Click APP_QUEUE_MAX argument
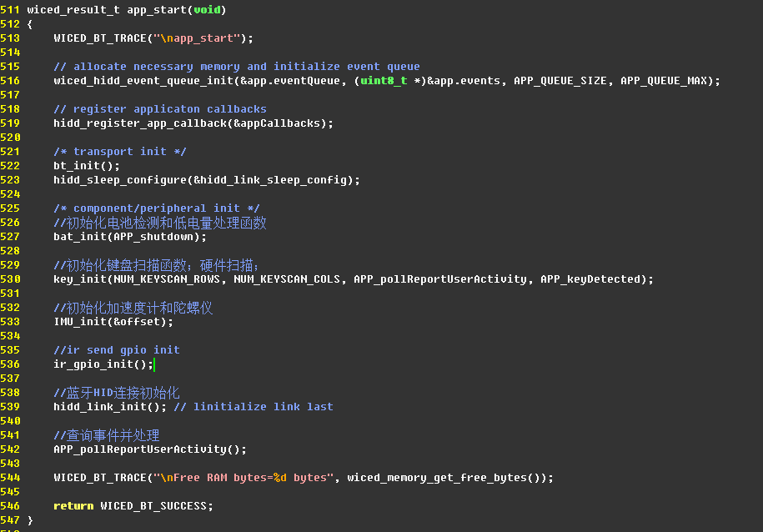 coord(663,81)
